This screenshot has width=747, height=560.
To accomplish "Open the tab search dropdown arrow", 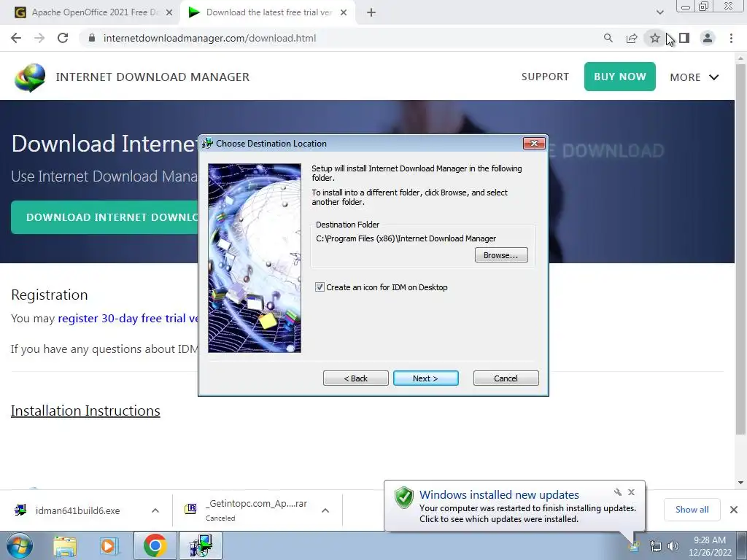I will [659, 12].
